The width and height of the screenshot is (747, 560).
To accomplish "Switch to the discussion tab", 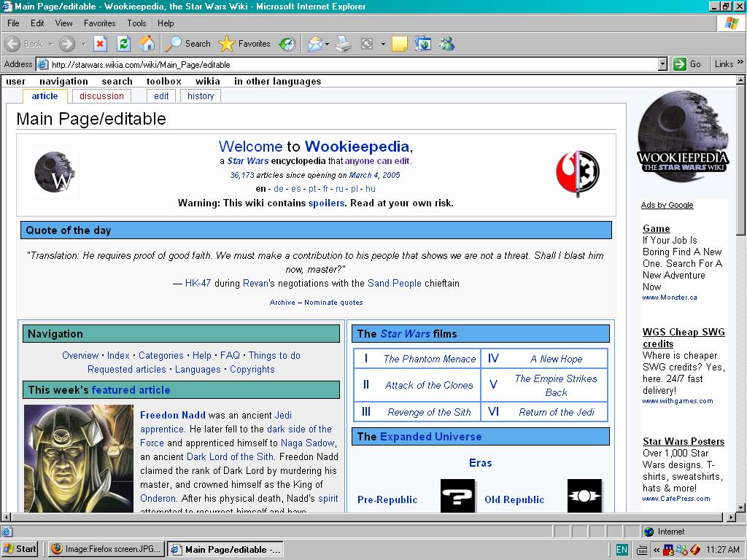I will tap(101, 96).
